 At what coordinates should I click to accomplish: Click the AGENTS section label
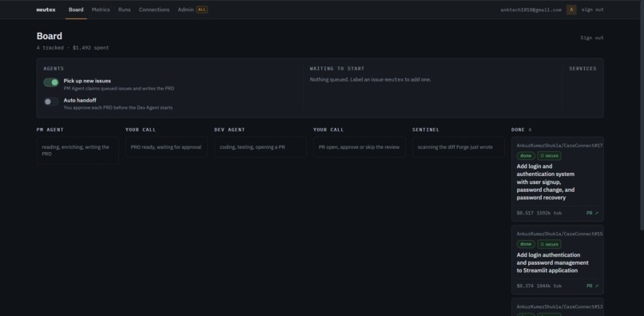(x=54, y=69)
